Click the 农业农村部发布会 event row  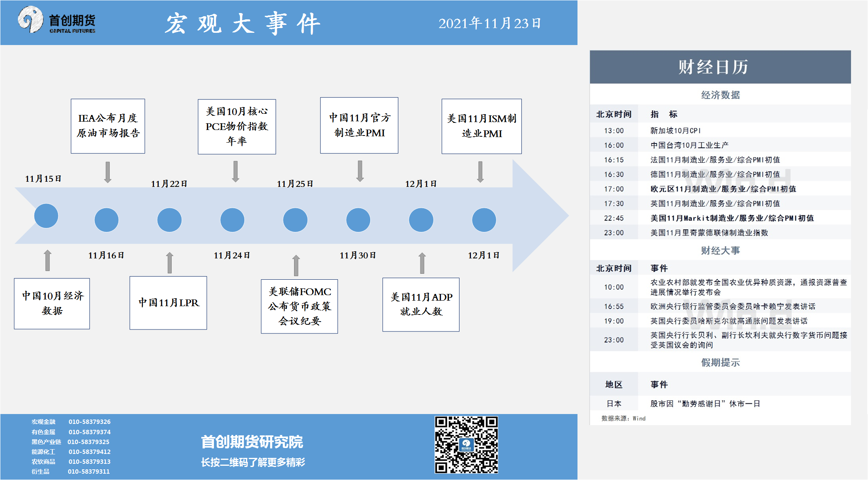720,287
